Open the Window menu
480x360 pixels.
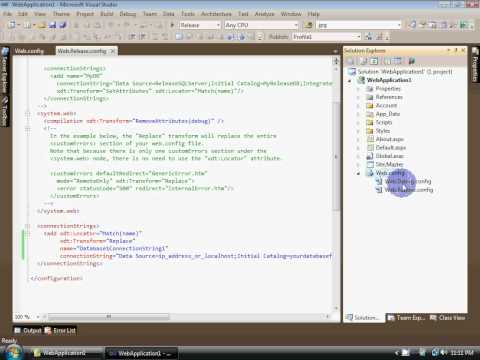291,14
